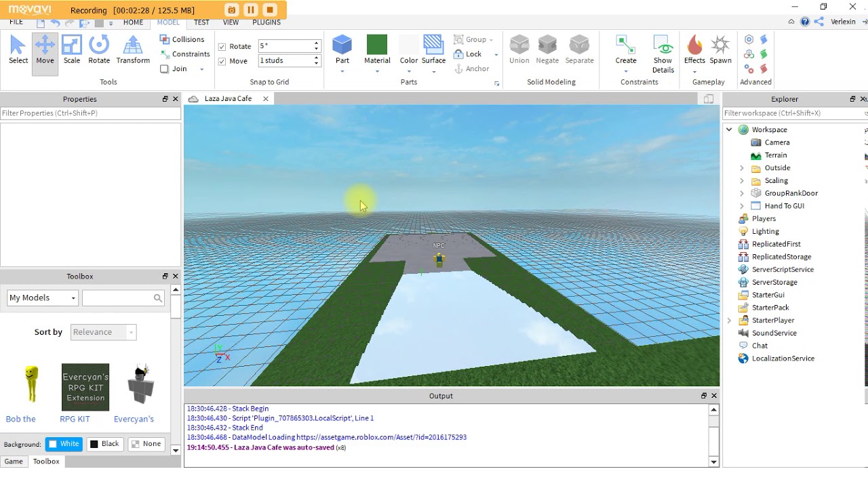Switch to the PLUGINS ribbon tab
Viewport: 868px width, 488px height.
pyautogui.click(x=267, y=22)
